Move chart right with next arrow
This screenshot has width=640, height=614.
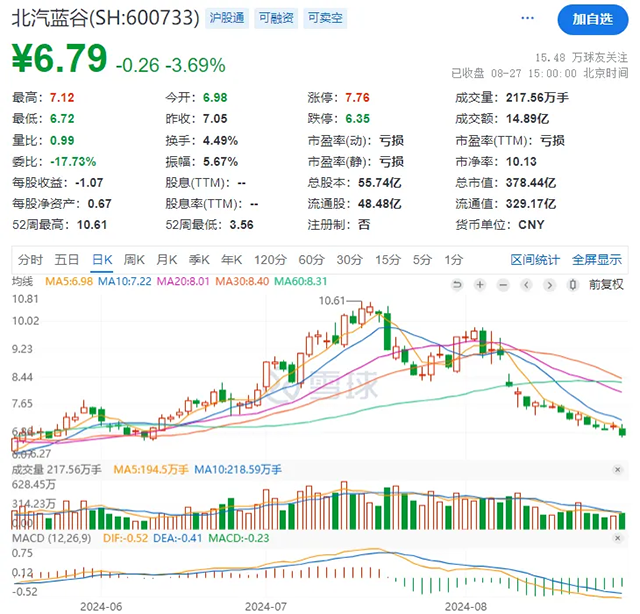549,285
